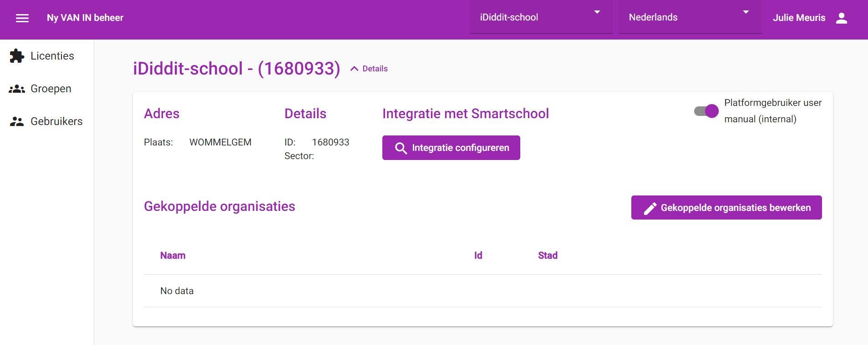This screenshot has width=868, height=345.
Task: Sort by the Stad column header
Action: click(x=548, y=255)
